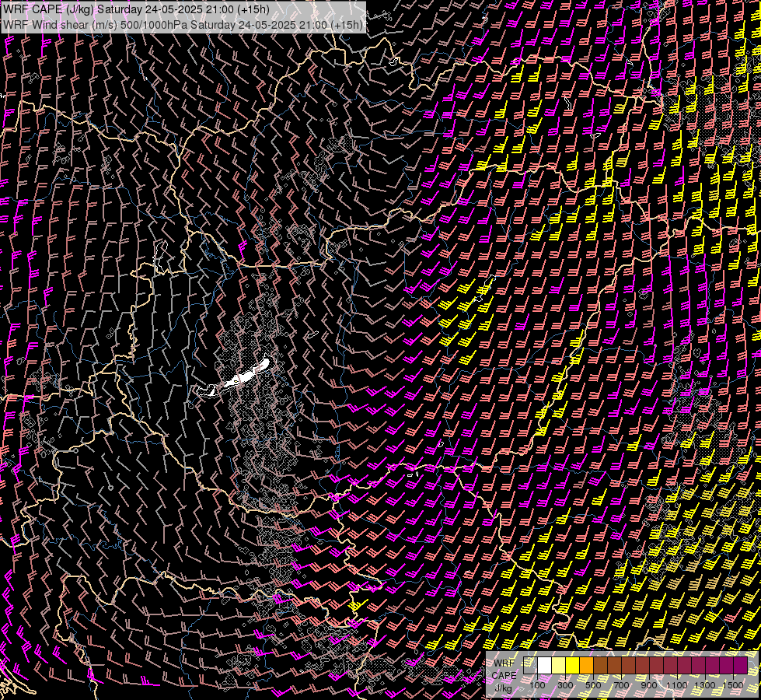Click the legend value 500

tap(593, 685)
